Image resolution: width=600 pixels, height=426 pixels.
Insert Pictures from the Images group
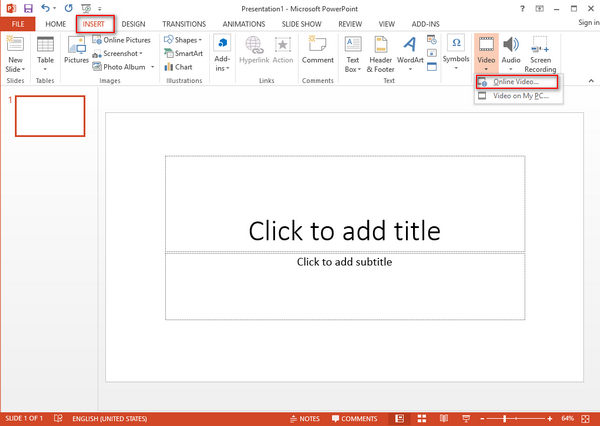tap(76, 50)
